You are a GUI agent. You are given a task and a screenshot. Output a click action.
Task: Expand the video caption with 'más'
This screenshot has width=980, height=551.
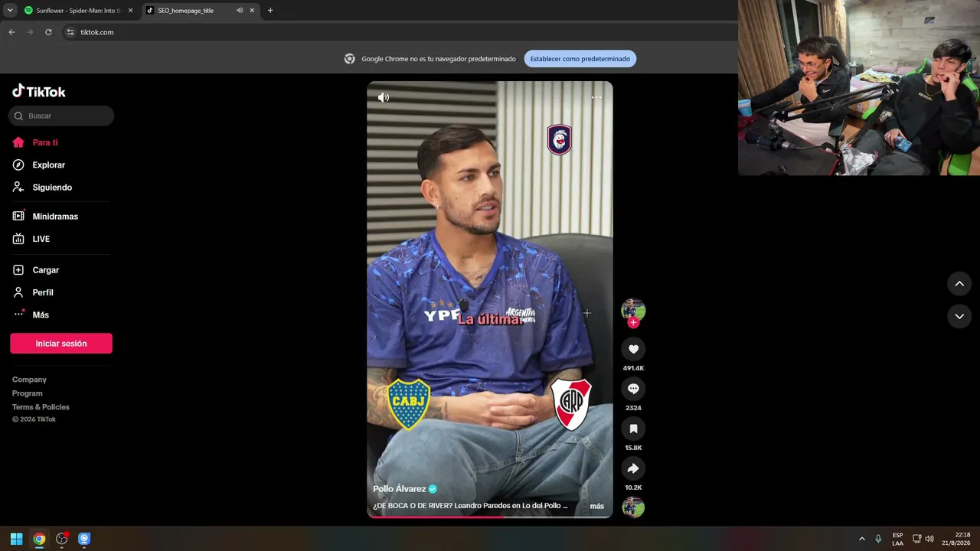597,506
